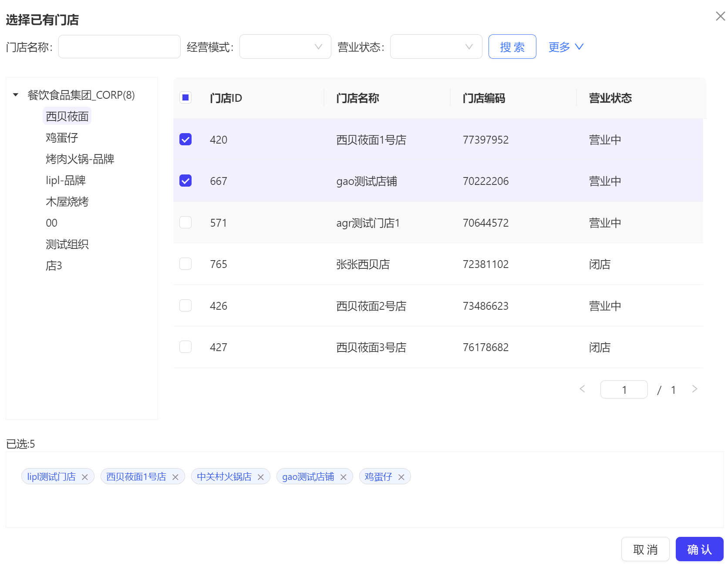Click store code 73486623
This screenshot has height=566, width=728.
pyautogui.click(x=485, y=306)
